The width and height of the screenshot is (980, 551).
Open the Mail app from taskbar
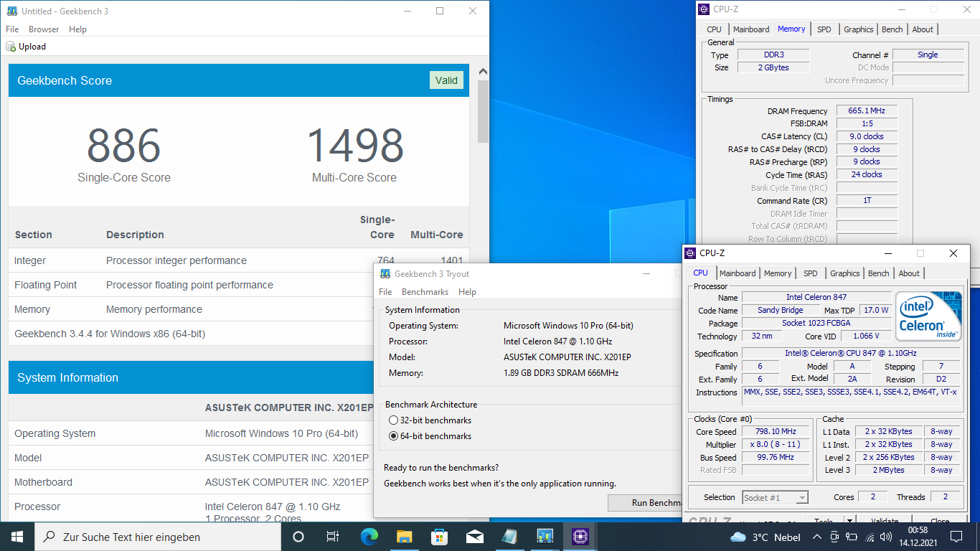click(x=474, y=537)
